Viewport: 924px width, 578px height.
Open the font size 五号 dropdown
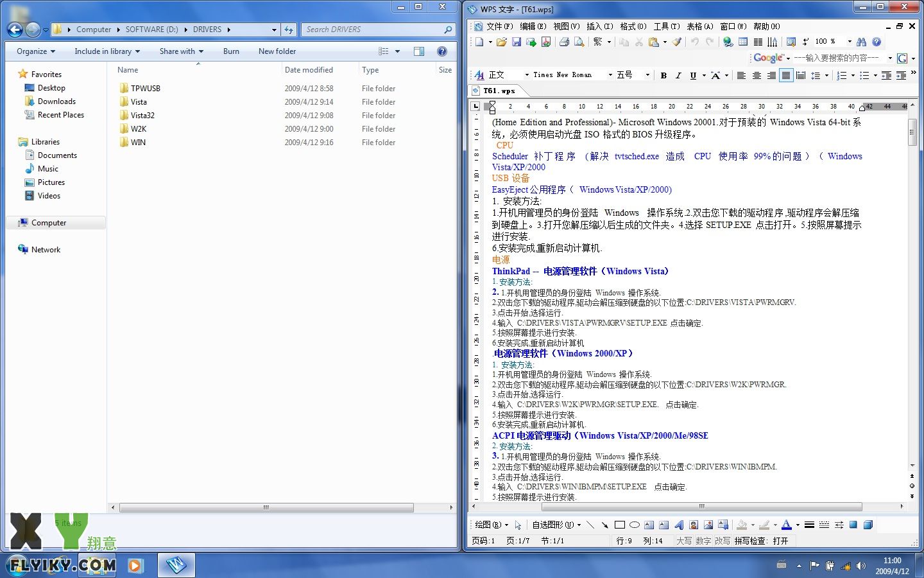[647, 75]
